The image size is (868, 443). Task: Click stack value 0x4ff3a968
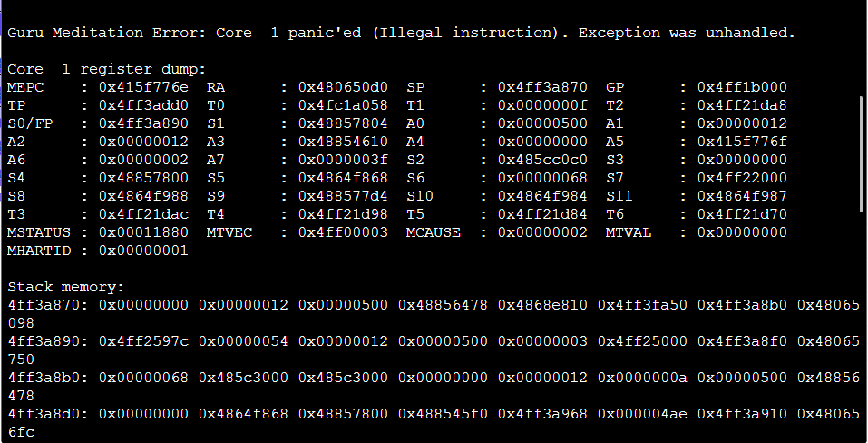coord(542,415)
